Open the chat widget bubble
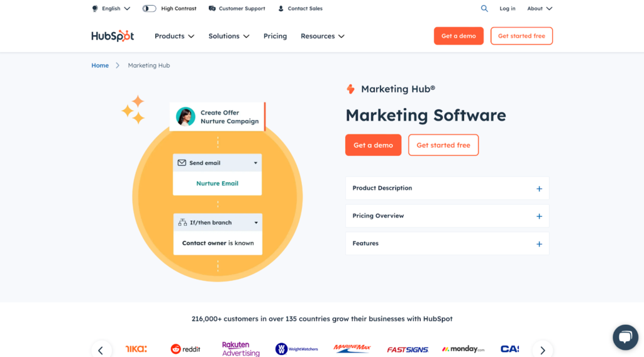This screenshot has width=644, height=357. point(625,338)
